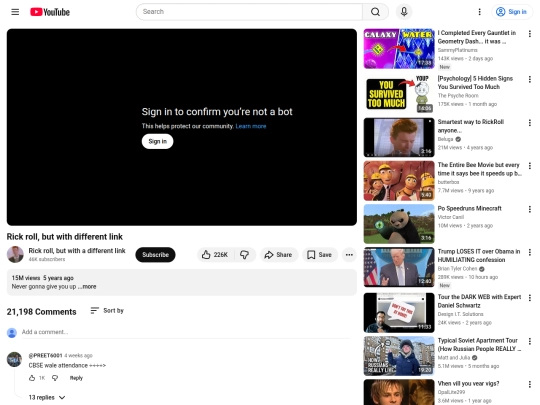Open the Learn more link
540x405 pixels.
[251, 126]
